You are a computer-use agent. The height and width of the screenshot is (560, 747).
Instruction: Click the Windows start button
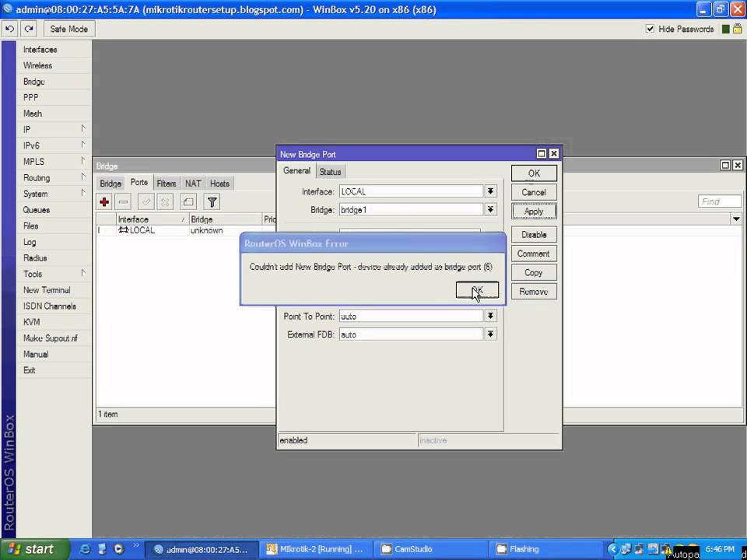pyautogui.click(x=33, y=549)
